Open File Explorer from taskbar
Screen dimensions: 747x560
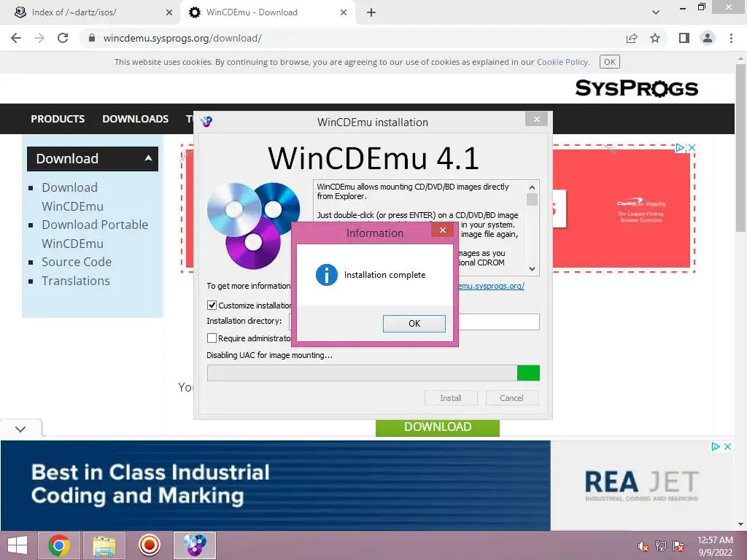pyautogui.click(x=104, y=545)
